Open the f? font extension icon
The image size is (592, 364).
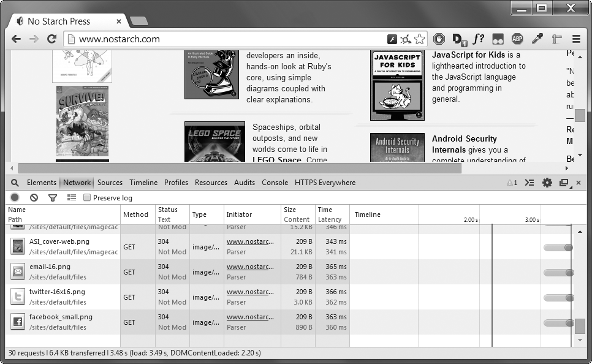coord(479,39)
